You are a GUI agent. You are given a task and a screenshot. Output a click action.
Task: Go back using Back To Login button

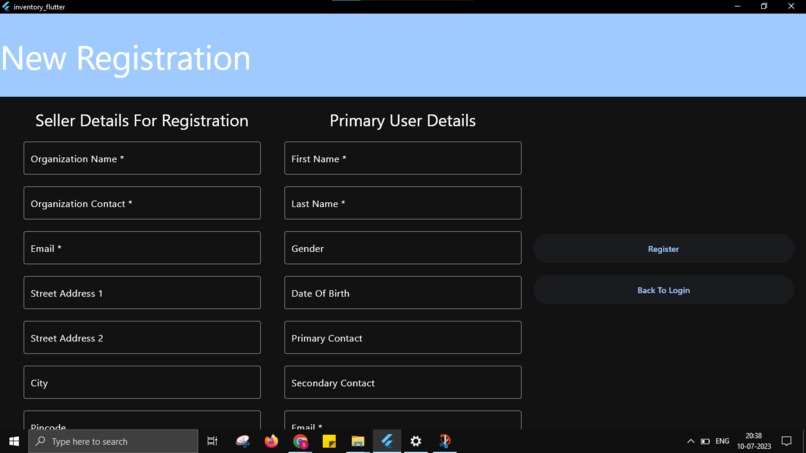pyautogui.click(x=663, y=290)
